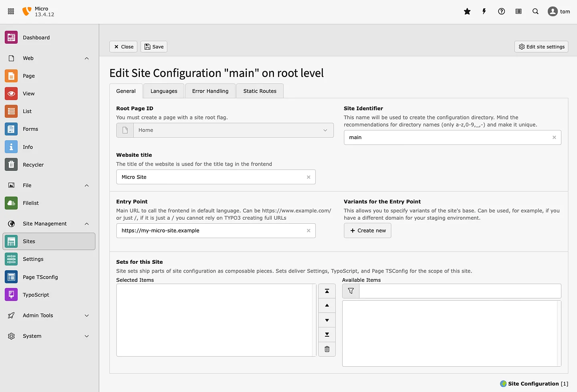
Task: Open the help question mark icon
Action: [501, 12]
